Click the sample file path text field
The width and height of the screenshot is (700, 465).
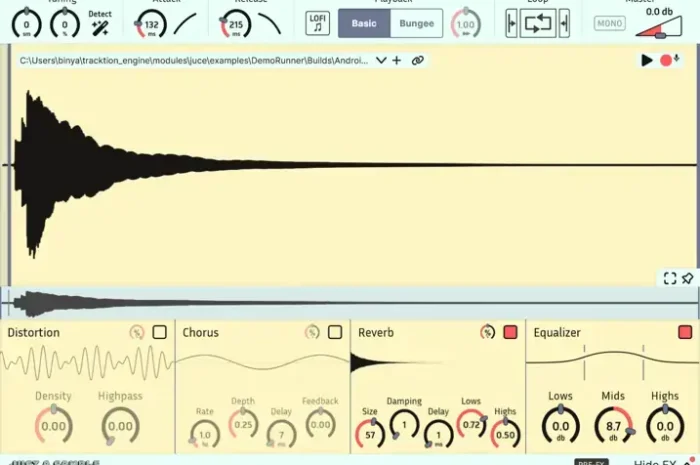194,60
